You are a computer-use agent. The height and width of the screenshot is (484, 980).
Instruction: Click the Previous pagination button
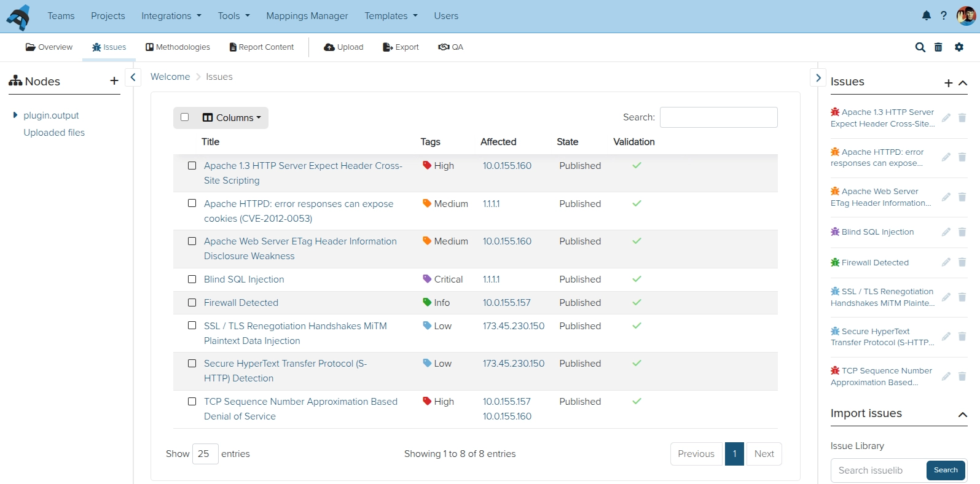coord(696,454)
